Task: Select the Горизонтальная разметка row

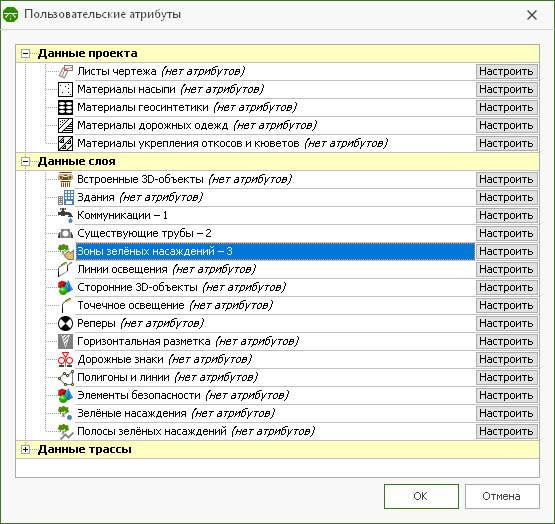Action: pyautogui.click(x=245, y=341)
